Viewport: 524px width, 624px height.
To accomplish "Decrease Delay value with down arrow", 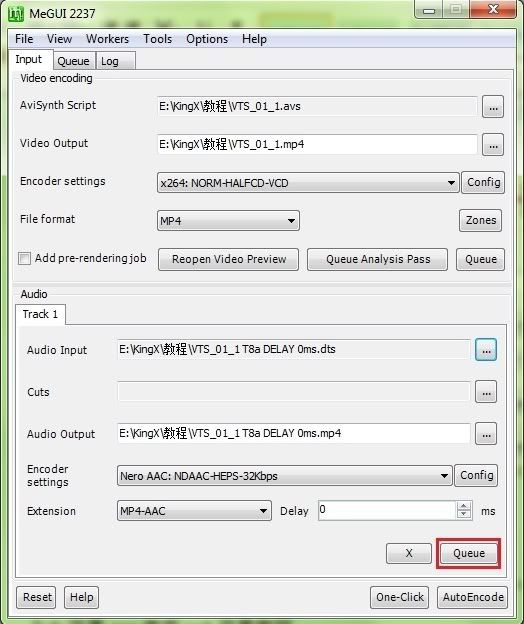I will (464, 514).
